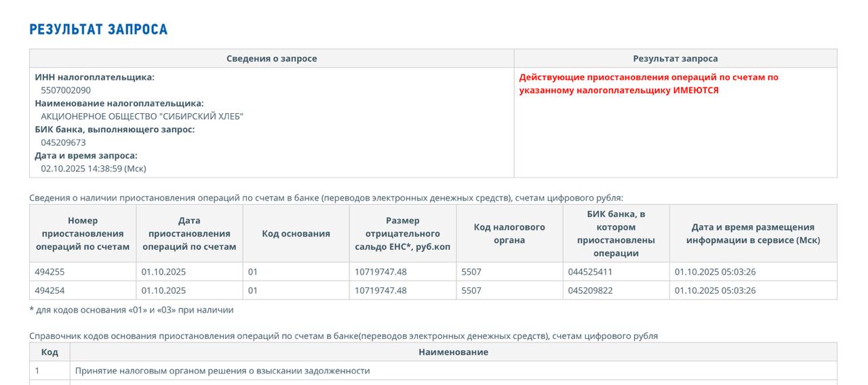This screenshot has width=868, height=385.
Task: Select the requesting bank BIK 045209673
Action: tap(63, 142)
